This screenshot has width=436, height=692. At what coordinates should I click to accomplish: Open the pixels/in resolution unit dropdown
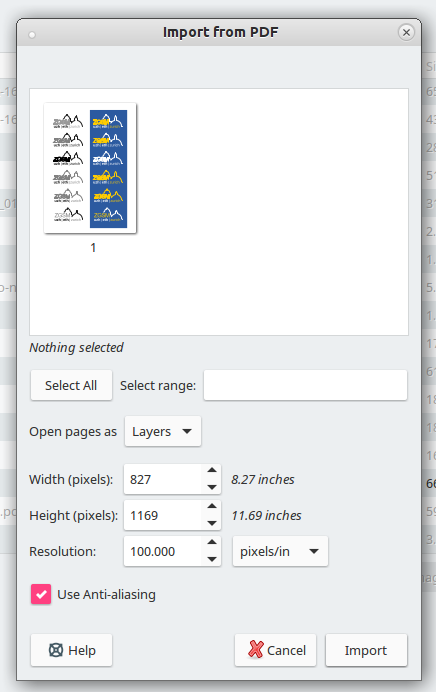tap(280, 551)
